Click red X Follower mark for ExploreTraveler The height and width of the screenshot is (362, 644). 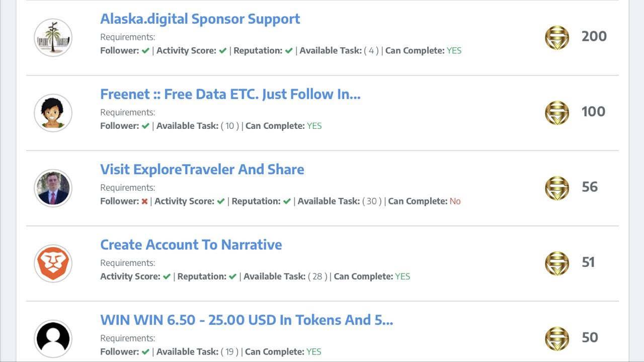[x=144, y=201]
